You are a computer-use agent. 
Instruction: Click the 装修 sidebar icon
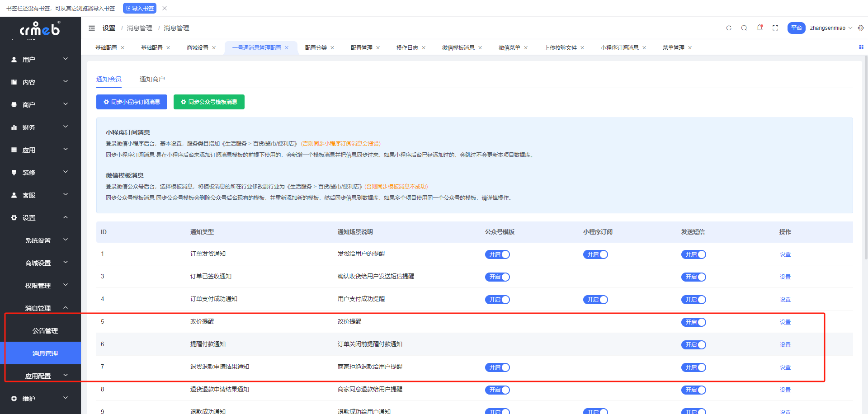pyautogui.click(x=14, y=173)
